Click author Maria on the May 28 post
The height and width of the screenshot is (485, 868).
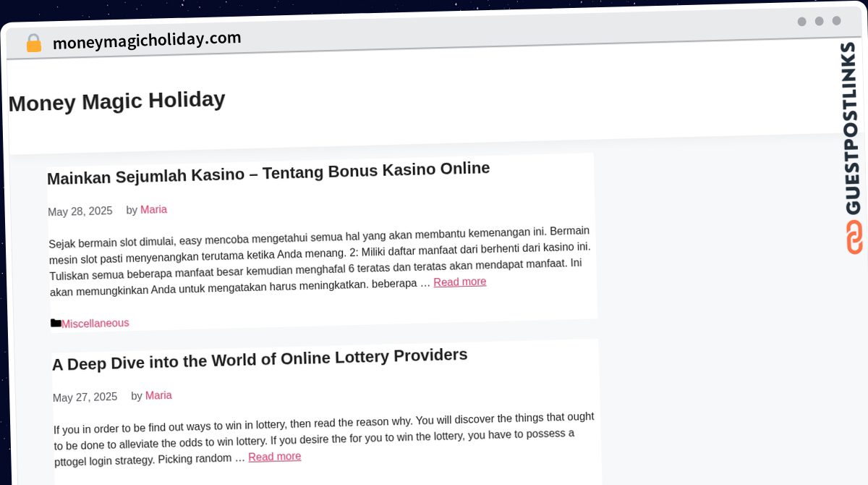tap(153, 210)
